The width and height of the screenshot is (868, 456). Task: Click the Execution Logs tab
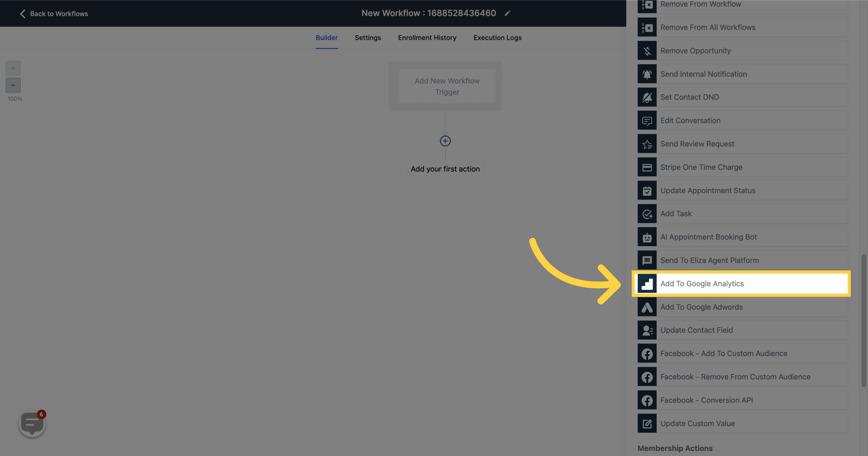pos(498,37)
